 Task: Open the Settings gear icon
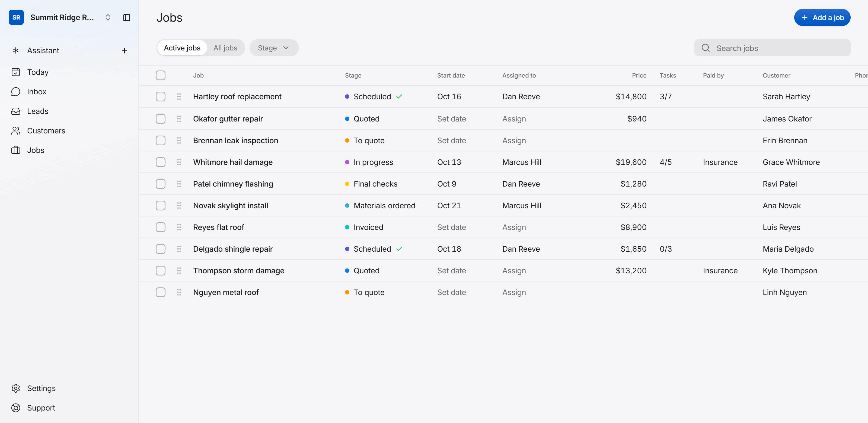tap(15, 388)
